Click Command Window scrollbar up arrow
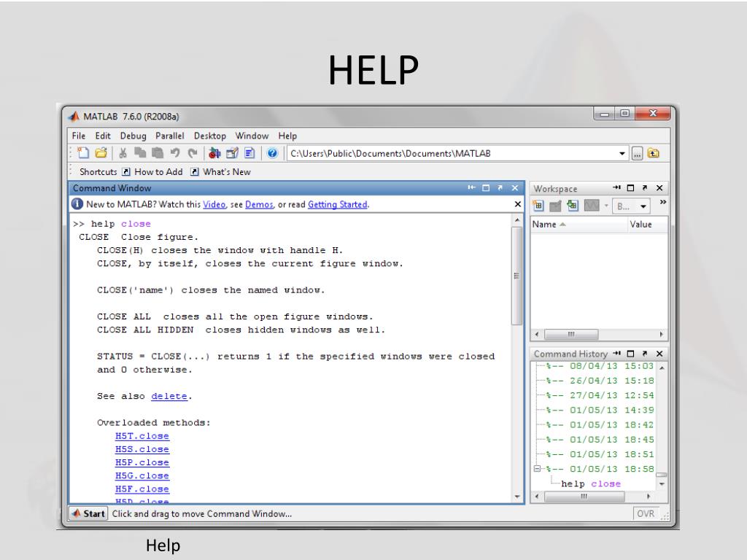747x560 pixels. coord(517,220)
